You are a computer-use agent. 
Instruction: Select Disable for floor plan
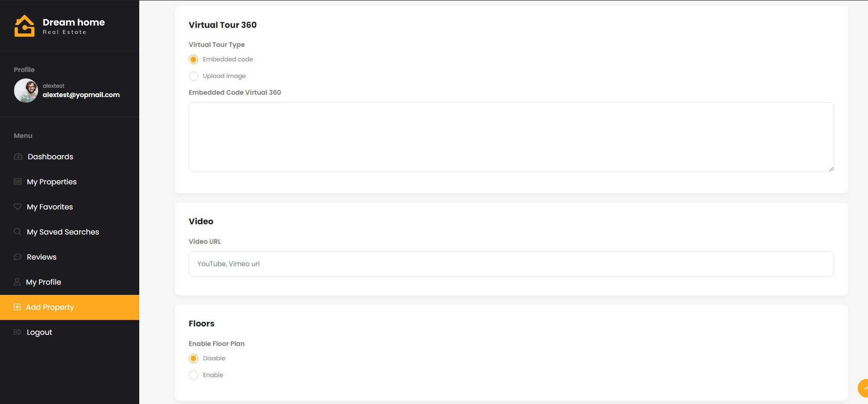(194, 358)
